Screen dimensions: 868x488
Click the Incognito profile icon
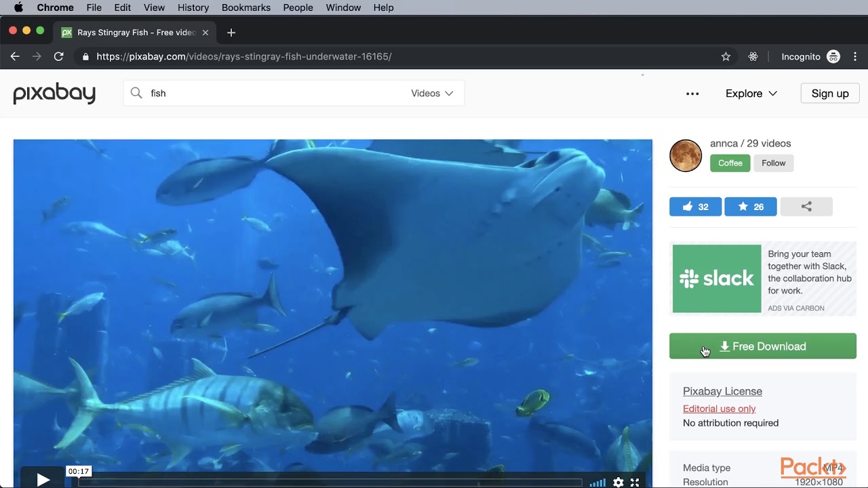click(x=833, y=57)
